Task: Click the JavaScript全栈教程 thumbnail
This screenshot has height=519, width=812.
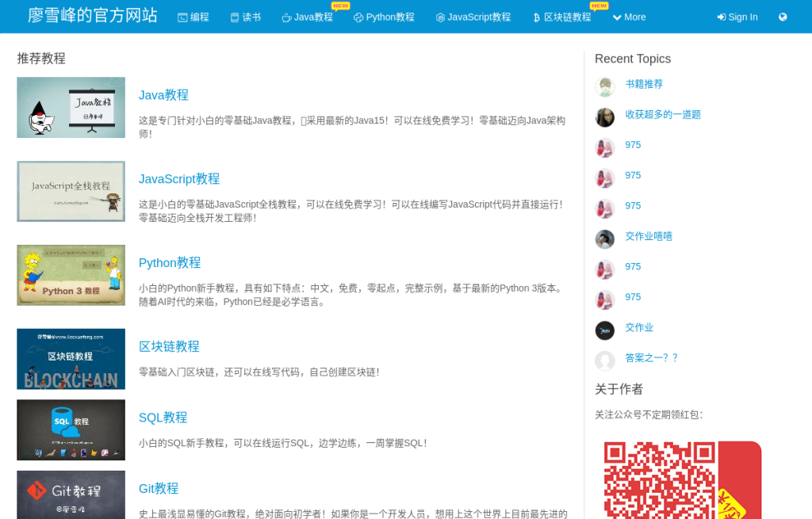Action: pyautogui.click(x=71, y=192)
